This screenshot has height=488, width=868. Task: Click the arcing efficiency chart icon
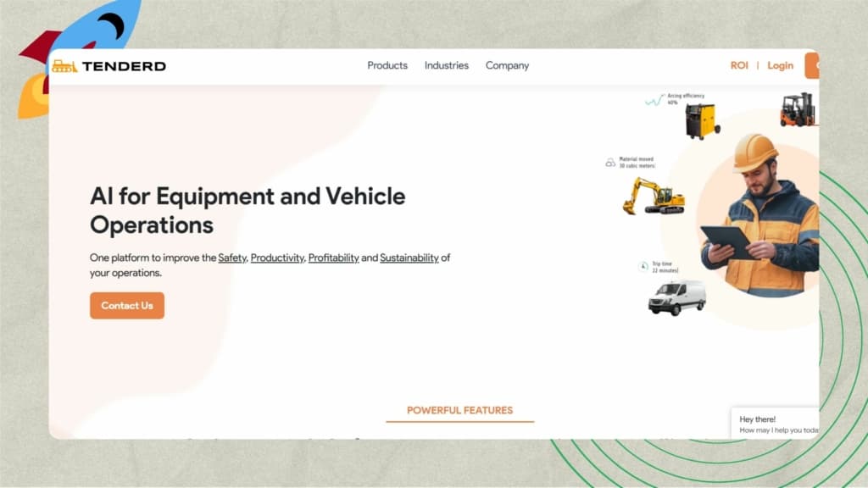655,100
